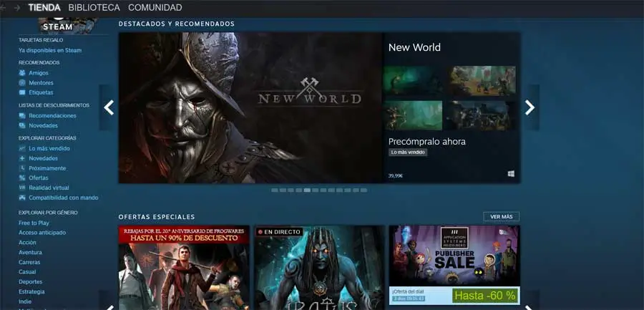The width and height of the screenshot is (644, 310).
Task: Open the Carreras genre
Action: [29, 262]
